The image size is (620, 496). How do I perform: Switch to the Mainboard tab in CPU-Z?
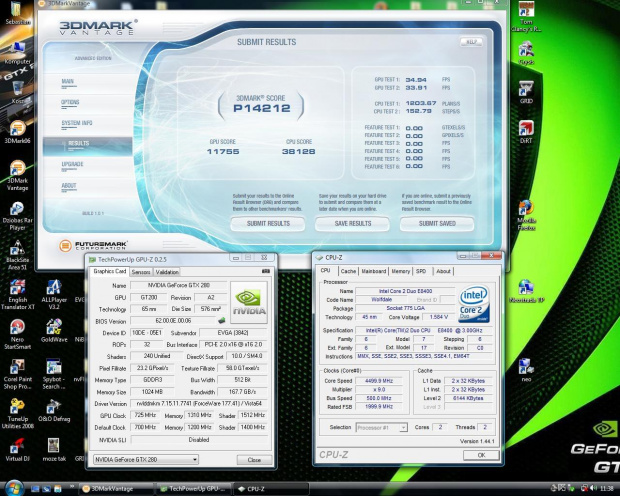pyautogui.click(x=374, y=271)
